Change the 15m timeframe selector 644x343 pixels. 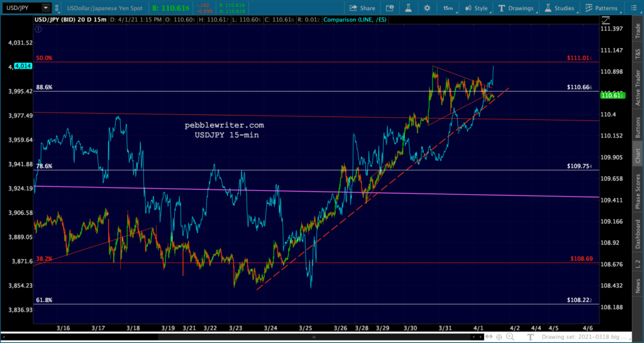coord(449,8)
